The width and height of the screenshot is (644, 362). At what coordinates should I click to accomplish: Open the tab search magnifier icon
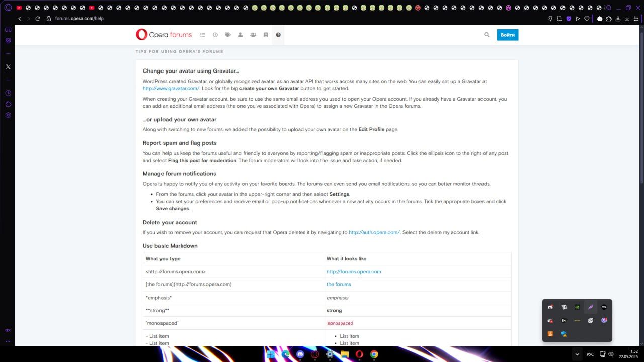click(609, 8)
